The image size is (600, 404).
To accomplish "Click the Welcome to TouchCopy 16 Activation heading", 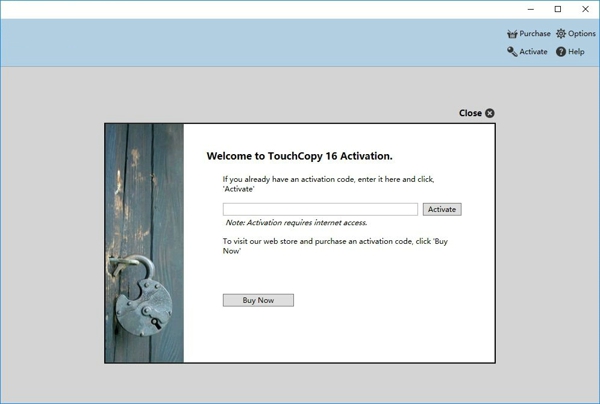I will 299,156.
